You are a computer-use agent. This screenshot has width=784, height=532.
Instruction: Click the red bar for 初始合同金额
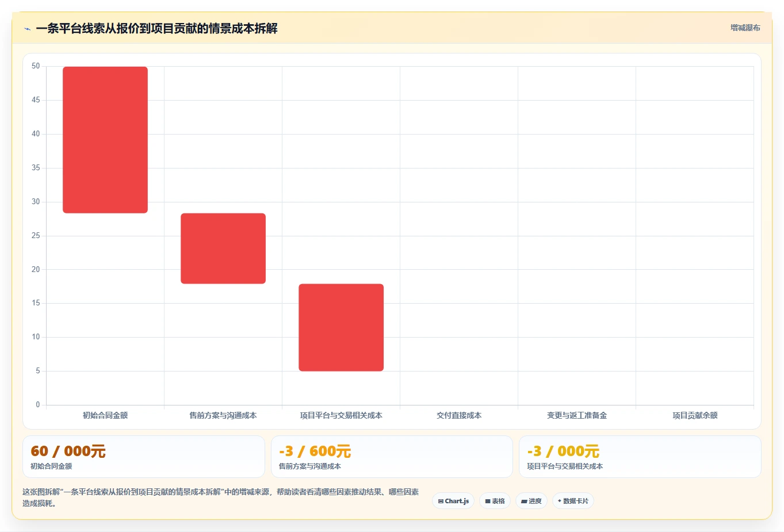pos(105,140)
